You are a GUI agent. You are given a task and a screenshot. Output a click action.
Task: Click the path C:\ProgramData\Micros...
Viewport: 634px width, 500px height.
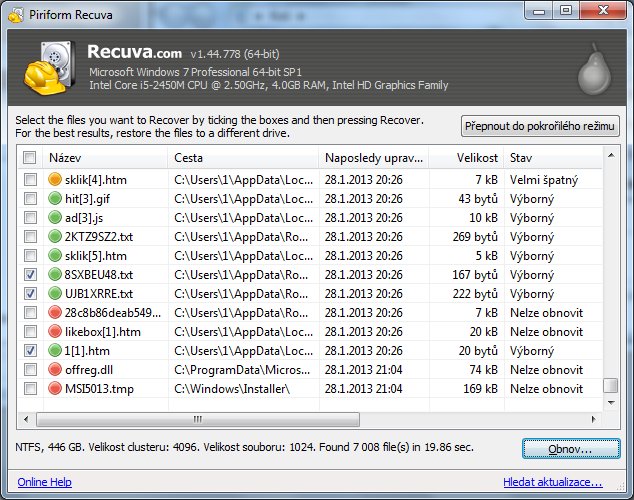[x=242, y=369]
